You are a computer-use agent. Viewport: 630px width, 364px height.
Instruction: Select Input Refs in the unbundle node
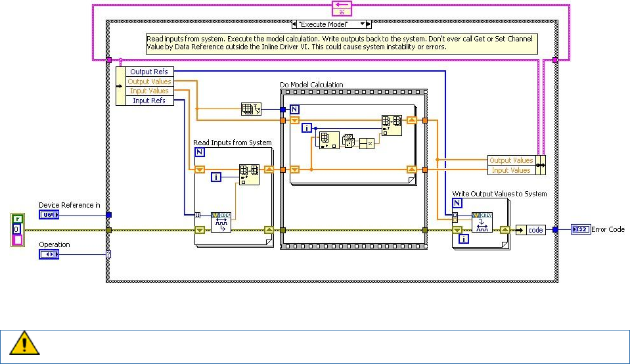pyautogui.click(x=150, y=101)
